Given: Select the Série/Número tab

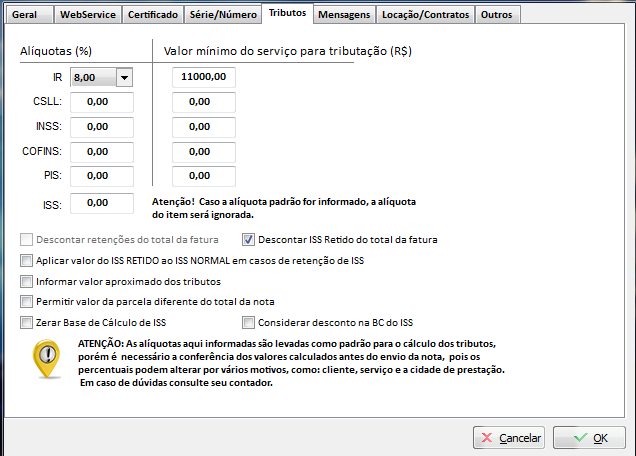Looking at the screenshot, I should pyautogui.click(x=223, y=15).
